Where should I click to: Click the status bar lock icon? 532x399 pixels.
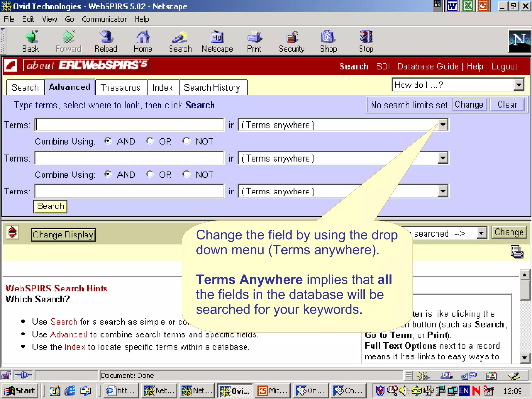click(x=6, y=375)
